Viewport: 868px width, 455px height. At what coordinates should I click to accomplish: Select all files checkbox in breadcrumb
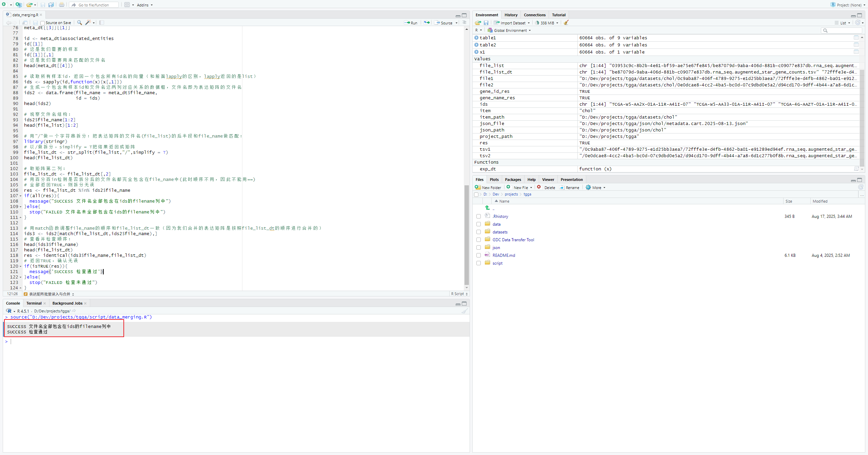[476, 194]
